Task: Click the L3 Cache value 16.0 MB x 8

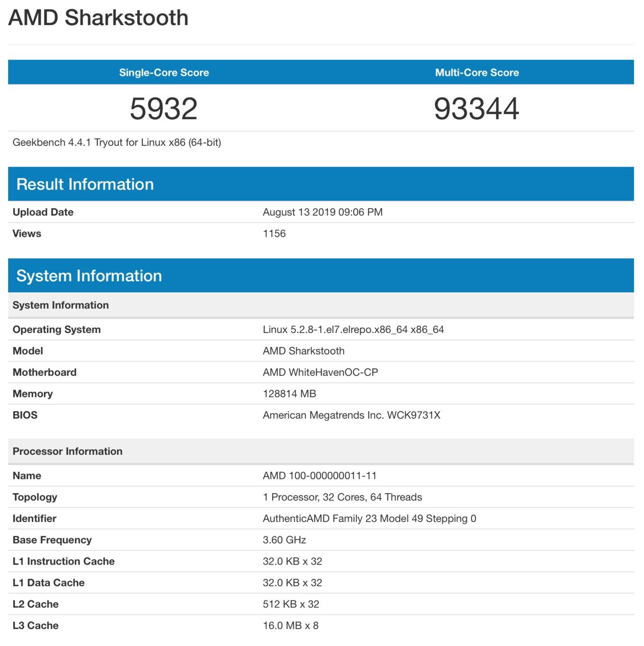Action: pyautogui.click(x=291, y=626)
